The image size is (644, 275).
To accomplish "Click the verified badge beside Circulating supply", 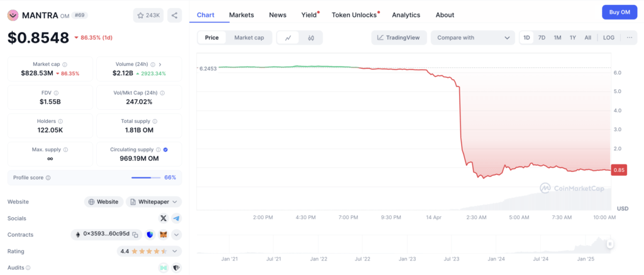I will (165, 149).
